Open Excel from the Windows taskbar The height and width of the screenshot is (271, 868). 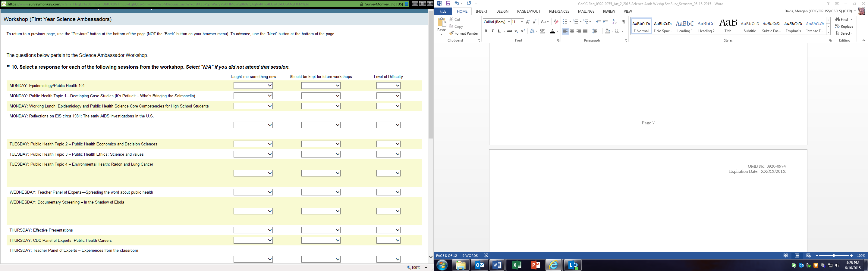(517, 265)
